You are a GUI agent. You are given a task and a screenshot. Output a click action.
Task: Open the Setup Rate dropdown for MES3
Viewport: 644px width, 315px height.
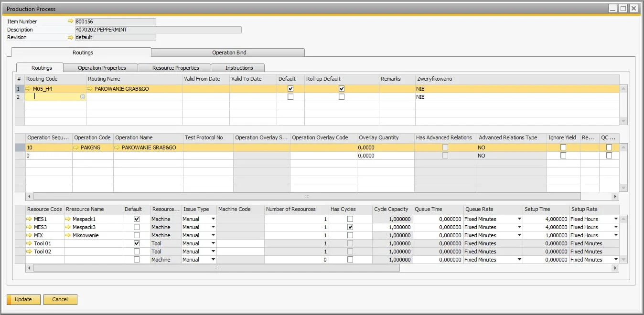point(616,227)
